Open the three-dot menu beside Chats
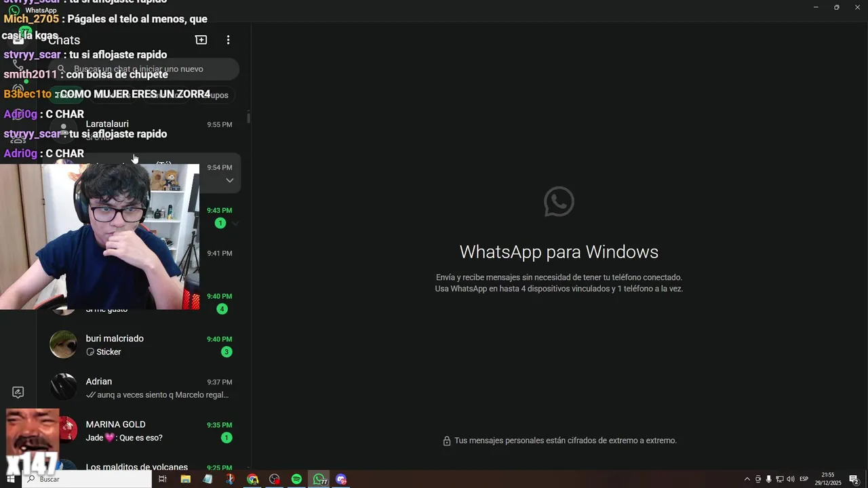Viewport: 868px width, 488px height. (x=228, y=40)
